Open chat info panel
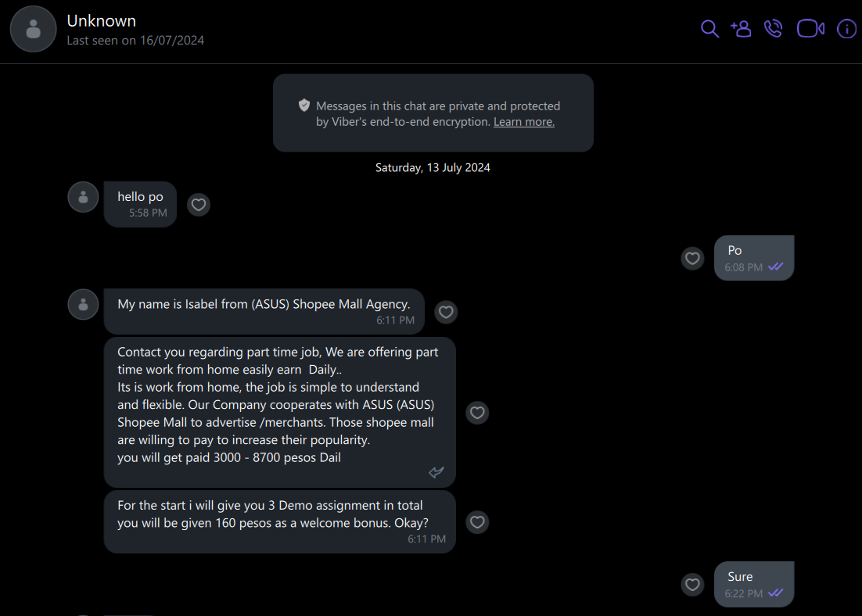862x616 pixels. click(x=846, y=29)
